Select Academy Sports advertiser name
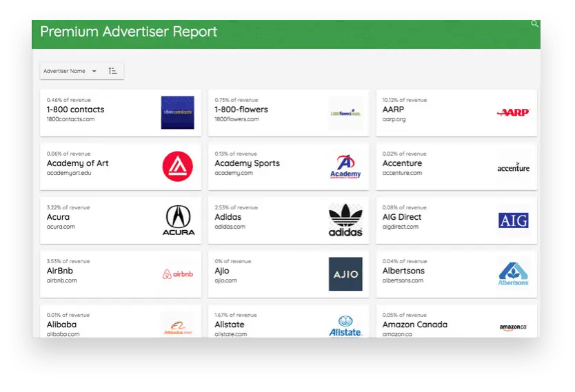Screen dimensions: 575x392 [x=247, y=163]
